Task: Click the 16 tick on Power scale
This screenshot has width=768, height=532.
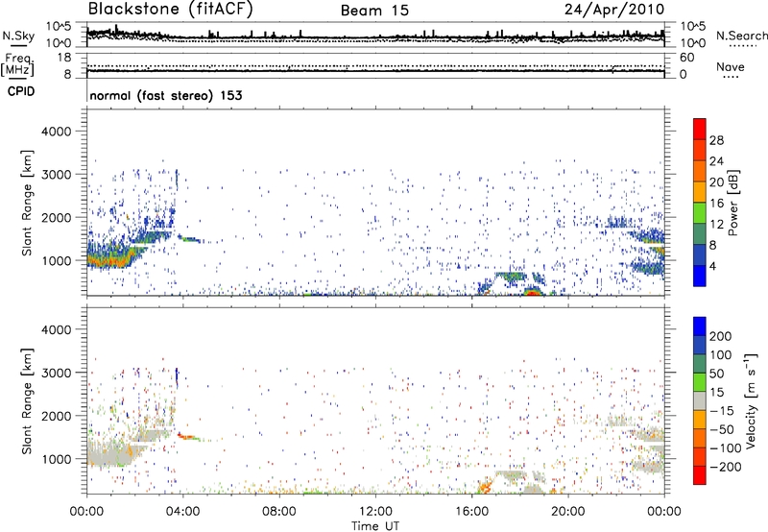Action: coord(716,204)
